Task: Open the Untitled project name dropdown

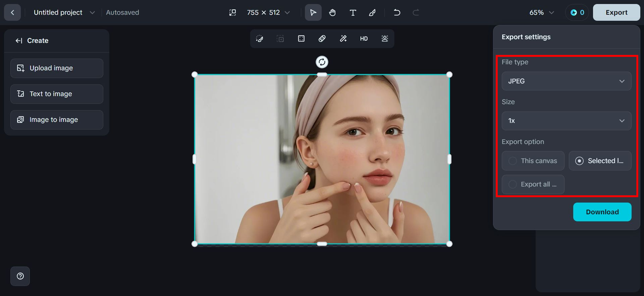Action: pyautogui.click(x=64, y=13)
